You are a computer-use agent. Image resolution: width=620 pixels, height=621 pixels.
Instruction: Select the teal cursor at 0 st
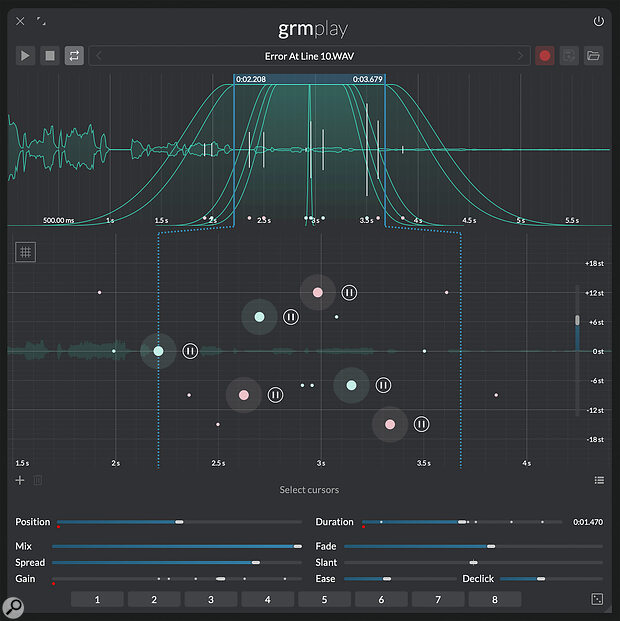[x=158, y=351]
